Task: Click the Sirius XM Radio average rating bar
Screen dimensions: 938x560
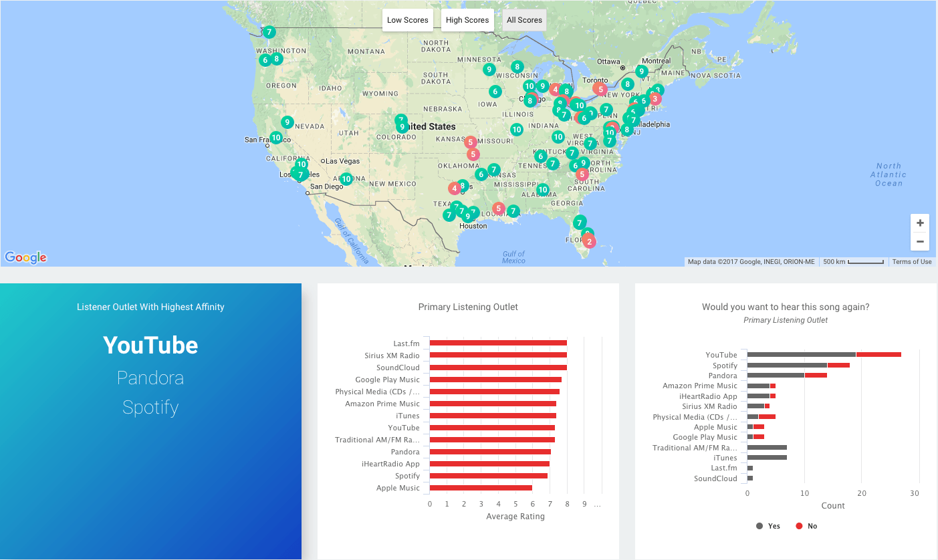Action: tap(498, 356)
